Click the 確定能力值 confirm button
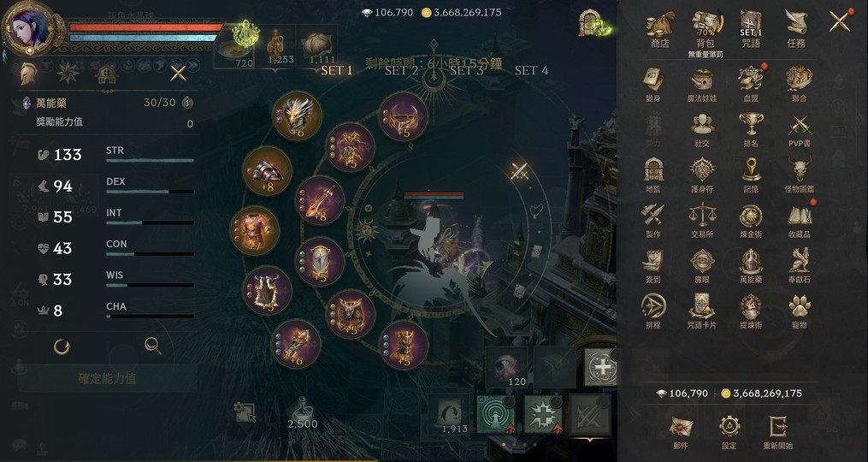Viewport: 868px width, 462px height. (108, 378)
